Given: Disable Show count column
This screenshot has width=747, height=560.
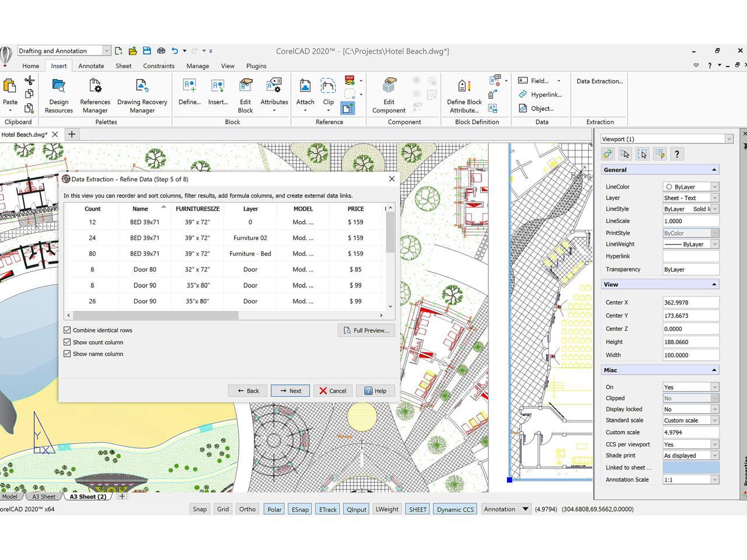Looking at the screenshot, I should [67, 342].
